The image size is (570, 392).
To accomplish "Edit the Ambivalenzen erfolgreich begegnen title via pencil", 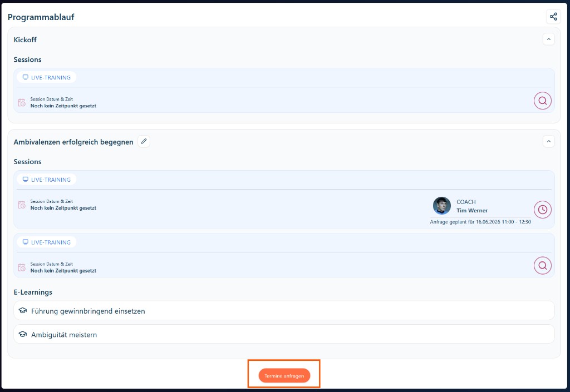I will point(144,141).
